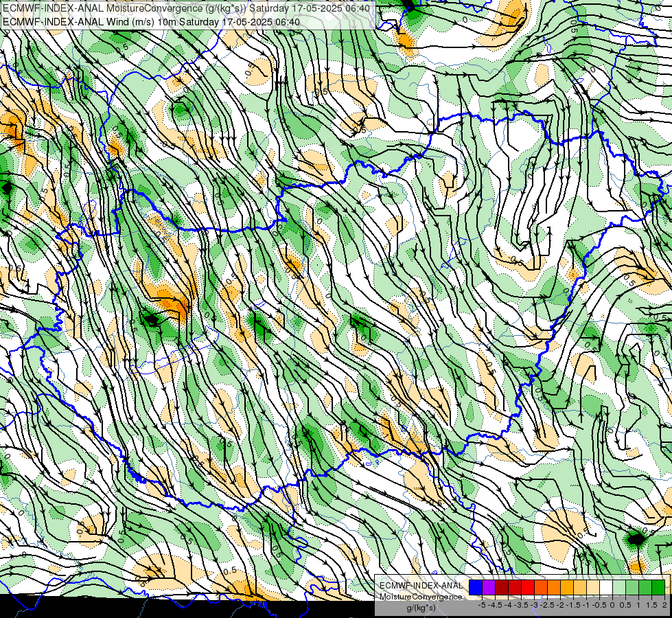Click ECMWF-INDEX-ANAL label inside the legend box
Image resolution: width=672 pixels, height=618 pixels.
pyautogui.click(x=421, y=586)
